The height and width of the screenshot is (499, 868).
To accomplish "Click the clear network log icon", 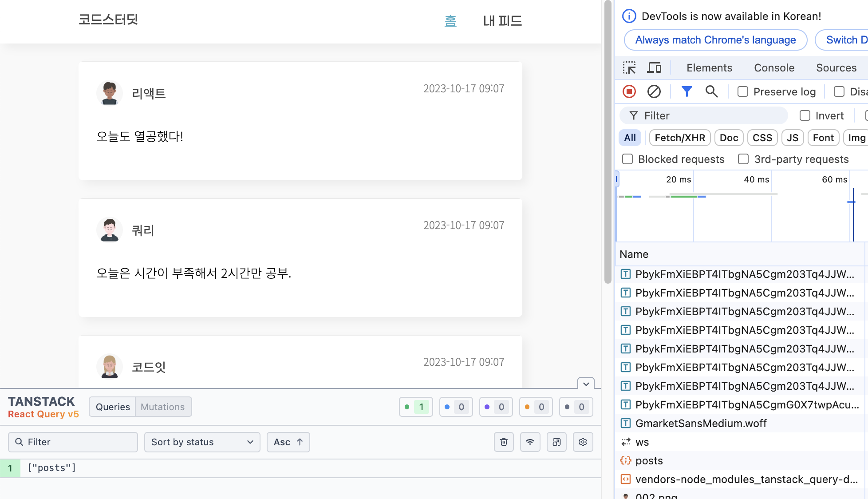I will [654, 91].
